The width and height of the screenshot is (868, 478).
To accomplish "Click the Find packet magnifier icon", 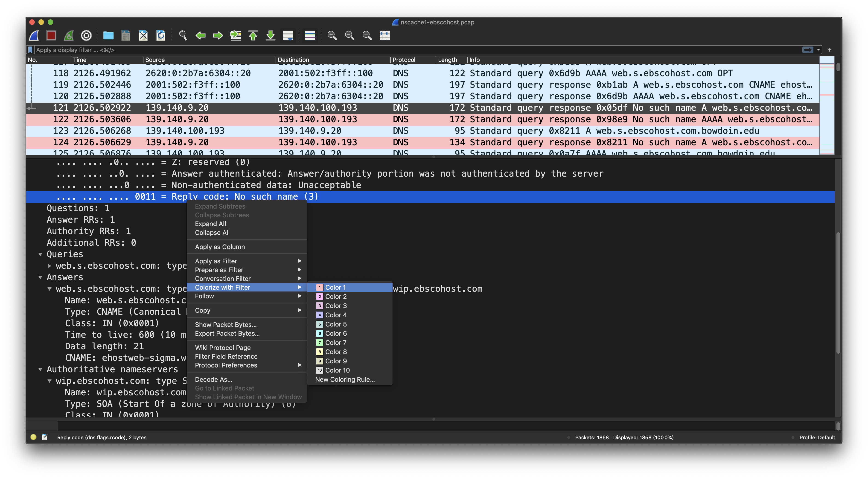I will 183,35.
